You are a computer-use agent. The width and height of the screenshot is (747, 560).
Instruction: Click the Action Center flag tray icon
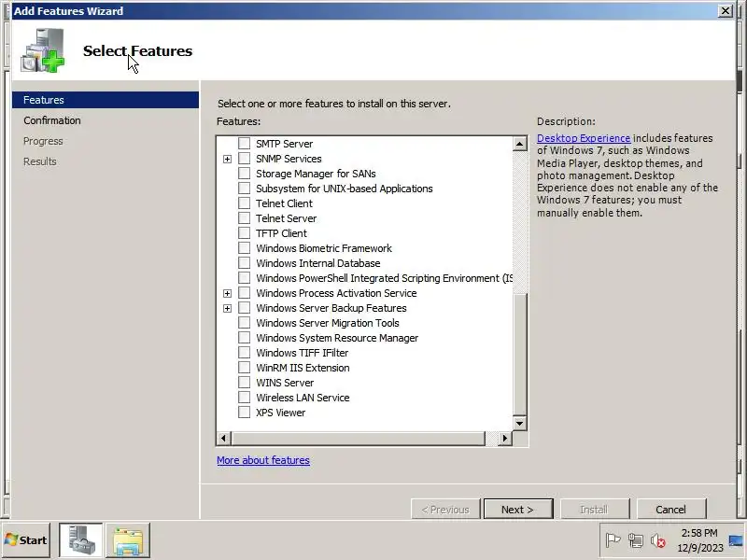[613, 540]
